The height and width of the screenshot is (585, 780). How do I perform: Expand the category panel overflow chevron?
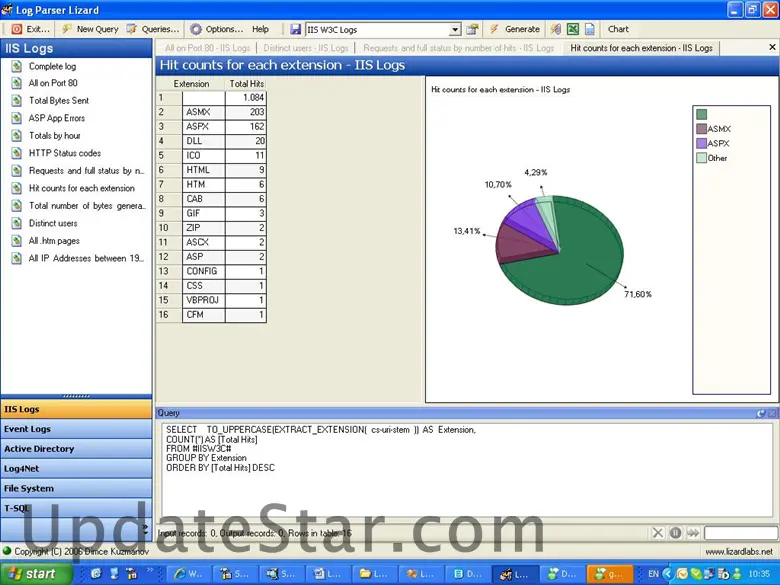coord(145,529)
